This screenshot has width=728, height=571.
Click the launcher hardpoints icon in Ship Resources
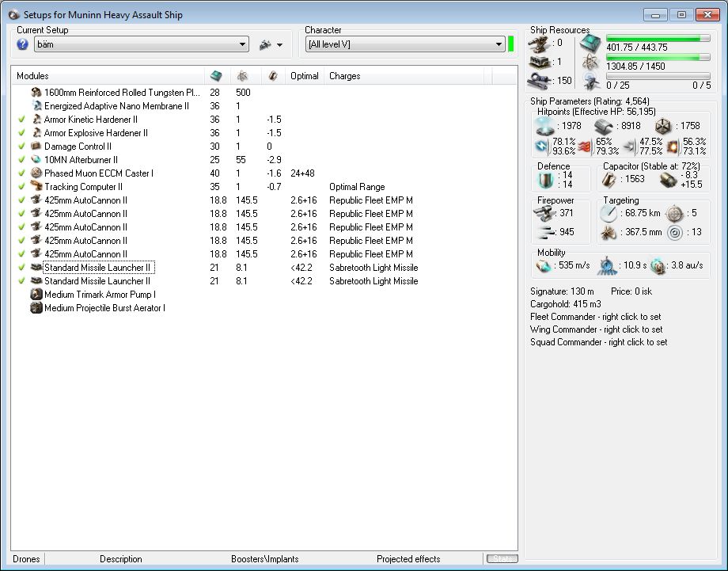pos(539,62)
